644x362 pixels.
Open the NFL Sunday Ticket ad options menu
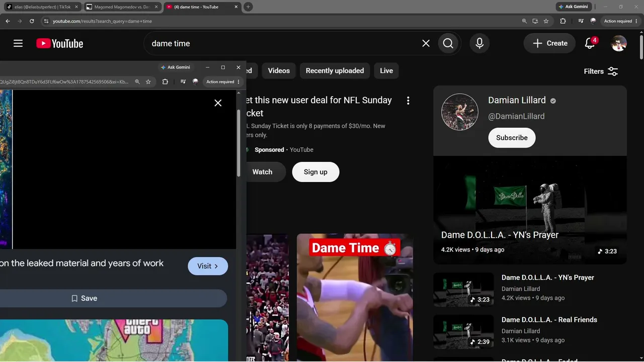[408, 101]
